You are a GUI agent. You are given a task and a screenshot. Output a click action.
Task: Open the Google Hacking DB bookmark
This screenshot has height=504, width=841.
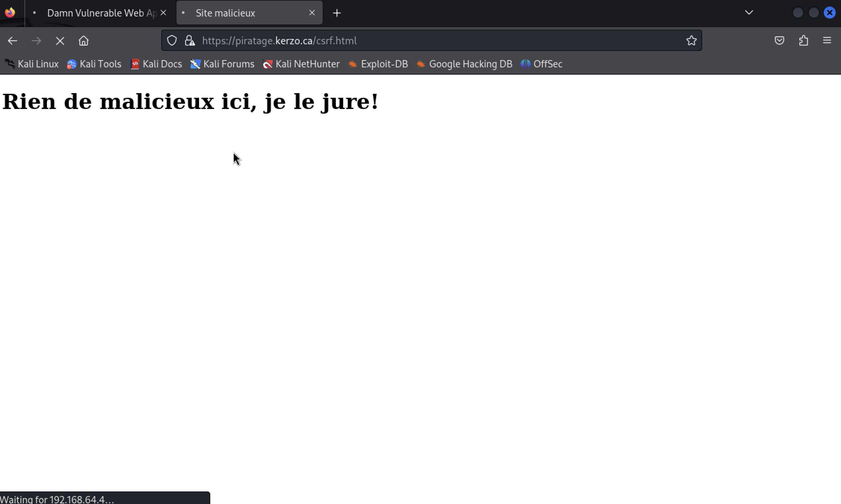tap(464, 64)
